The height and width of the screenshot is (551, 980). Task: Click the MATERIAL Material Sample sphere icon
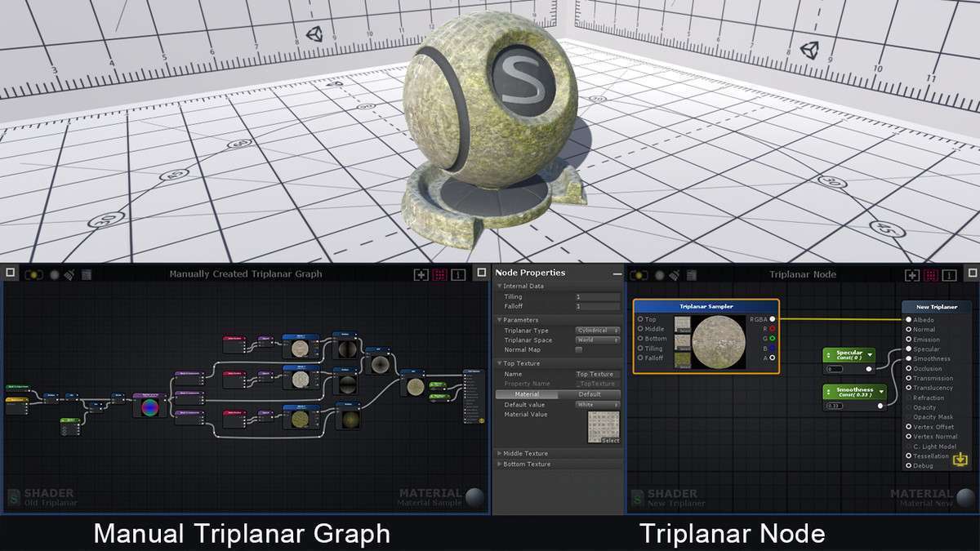click(x=474, y=497)
